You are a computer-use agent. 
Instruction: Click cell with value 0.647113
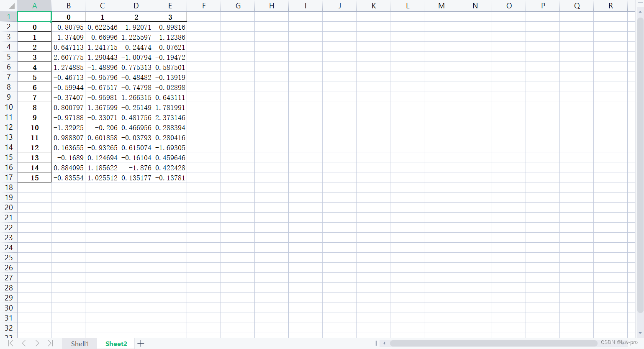tap(69, 47)
